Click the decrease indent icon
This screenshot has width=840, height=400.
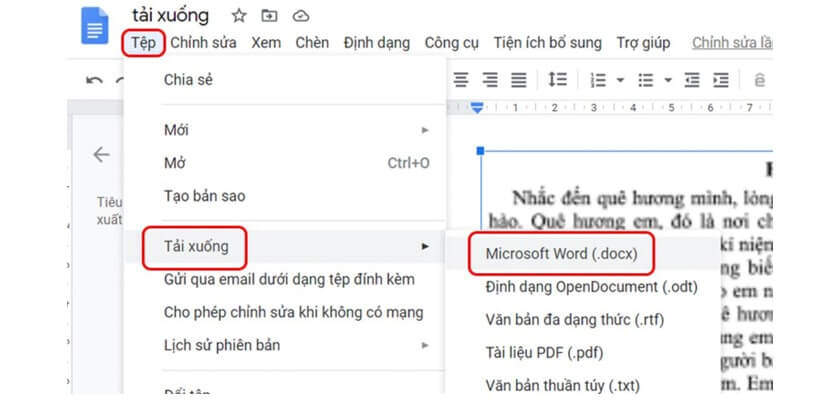point(692,80)
